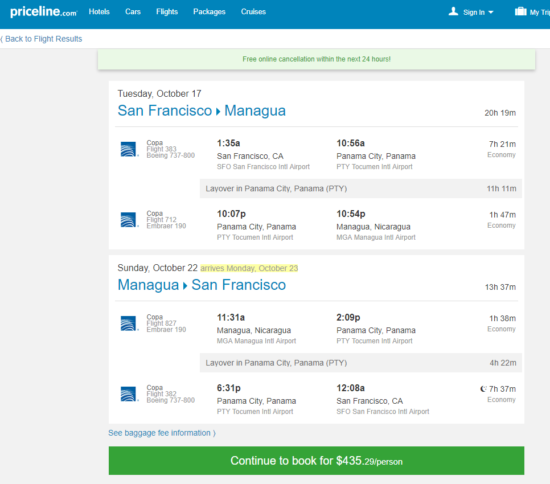This screenshot has width=550, height=484.
Task: Click Back to Flight Results link
Action: click(x=41, y=39)
